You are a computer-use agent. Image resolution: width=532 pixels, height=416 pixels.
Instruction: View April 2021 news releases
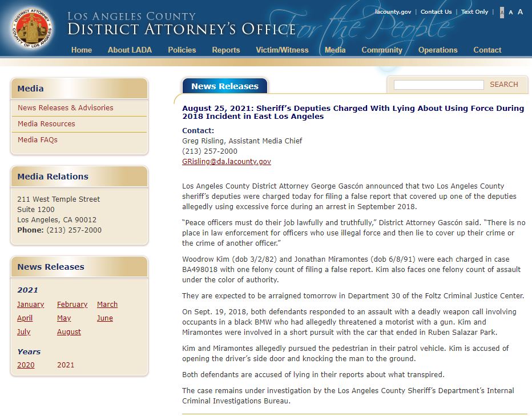(x=25, y=318)
